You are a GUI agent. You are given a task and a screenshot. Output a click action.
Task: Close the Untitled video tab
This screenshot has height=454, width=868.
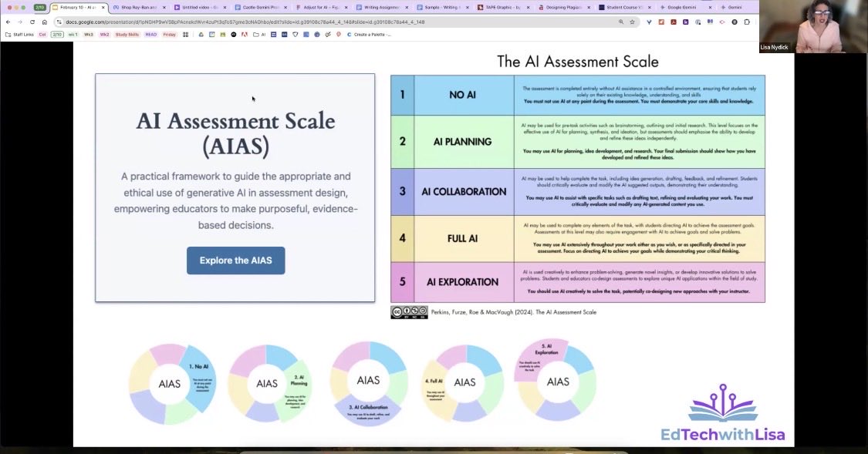point(225,7)
